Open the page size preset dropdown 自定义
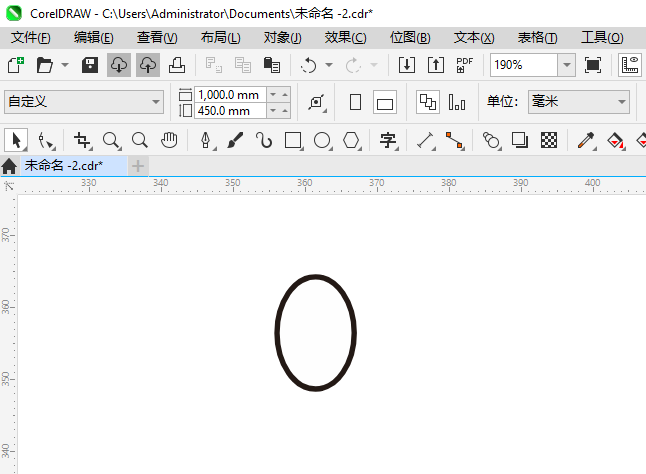The image size is (646, 474). [x=84, y=102]
